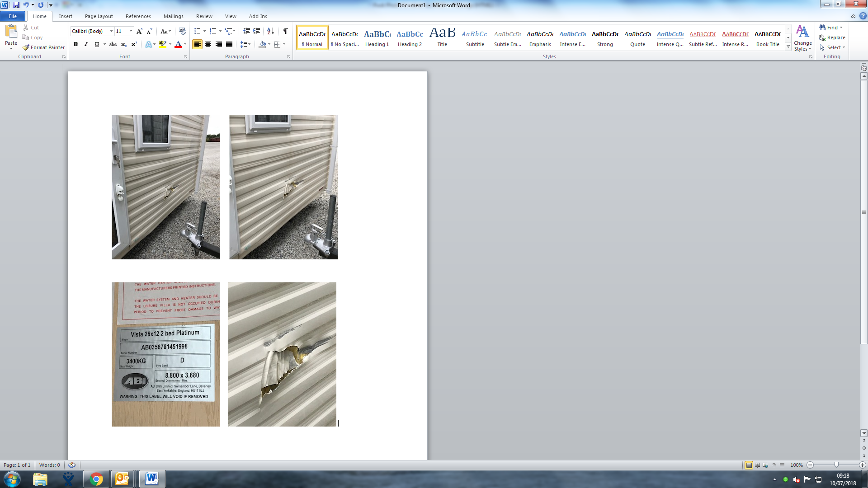Click the zoom slider handle
The width and height of the screenshot is (868, 488).
[836, 465]
